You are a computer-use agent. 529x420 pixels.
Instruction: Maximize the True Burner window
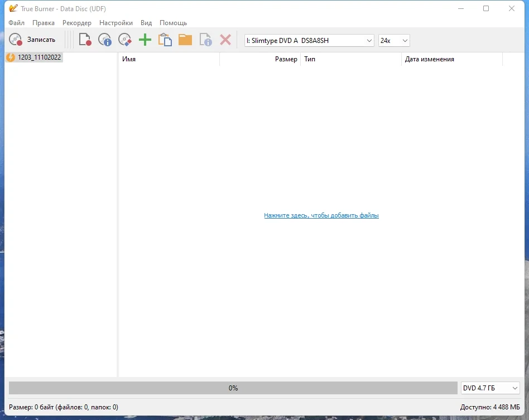coord(486,8)
